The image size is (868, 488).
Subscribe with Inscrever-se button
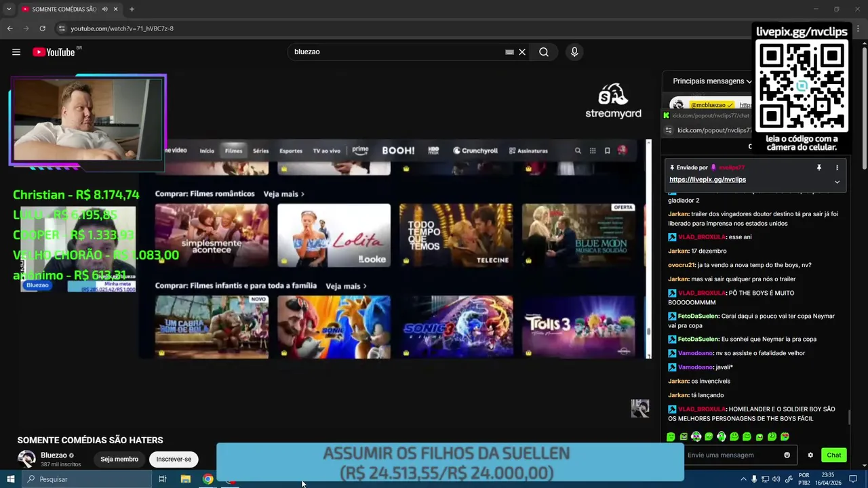pyautogui.click(x=174, y=459)
